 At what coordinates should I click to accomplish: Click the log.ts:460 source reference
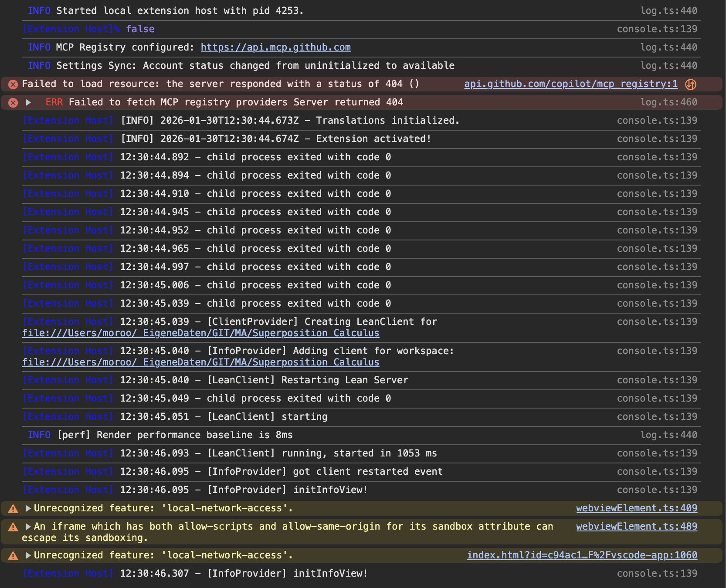668,102
